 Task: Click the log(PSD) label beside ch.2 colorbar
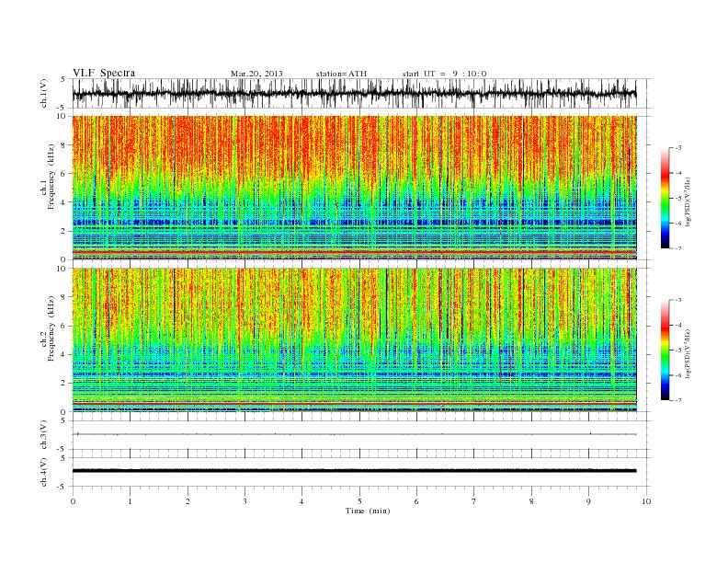click(x=688, y=353)
